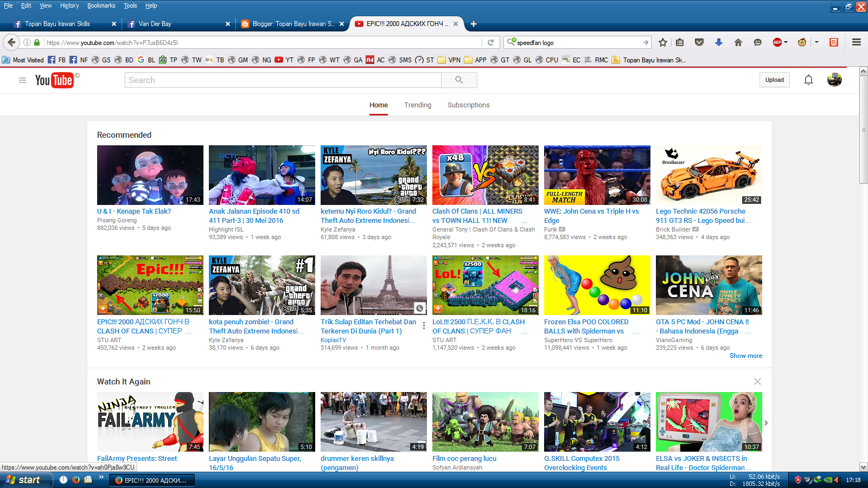Open the AC bookmark in bookmarks toolbar

(375, 60)
